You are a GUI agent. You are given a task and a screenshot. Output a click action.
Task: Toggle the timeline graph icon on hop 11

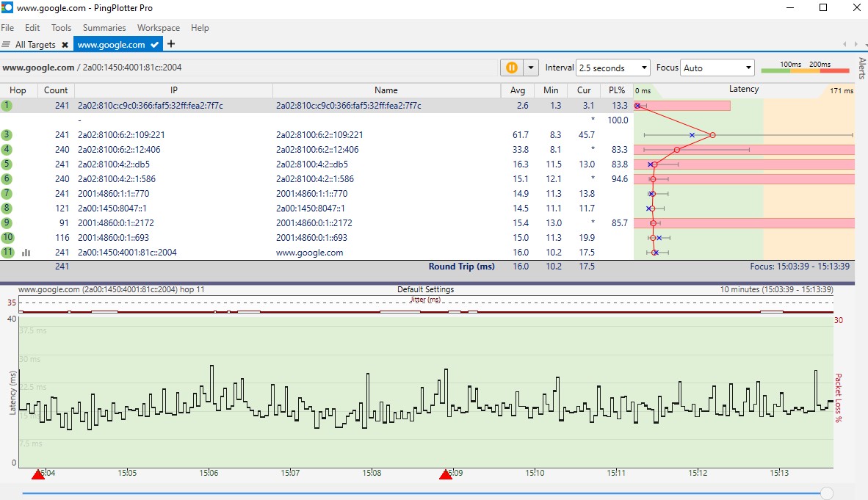coord(26,253)
